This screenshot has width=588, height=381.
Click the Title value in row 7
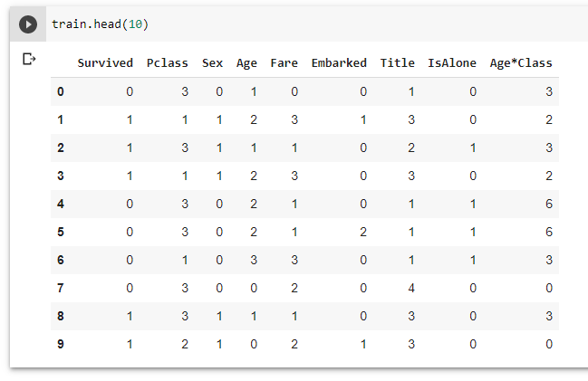tap(410, 288)
